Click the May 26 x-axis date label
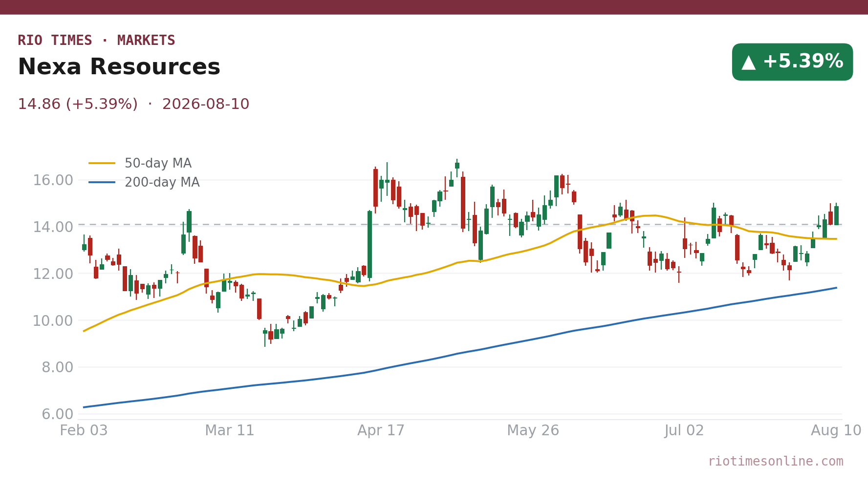Viewport: 868px width, 488px height. (x=533, y=431)
